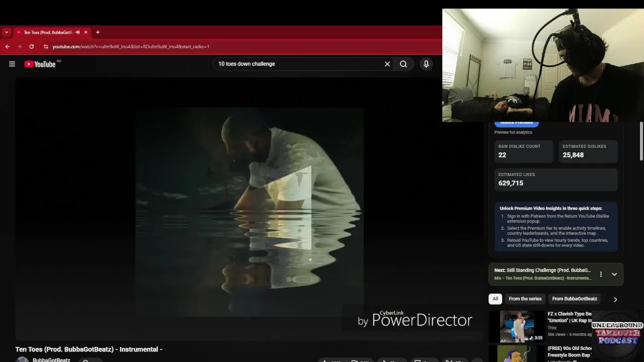Go to YouTube home via logo

point(40,64)
